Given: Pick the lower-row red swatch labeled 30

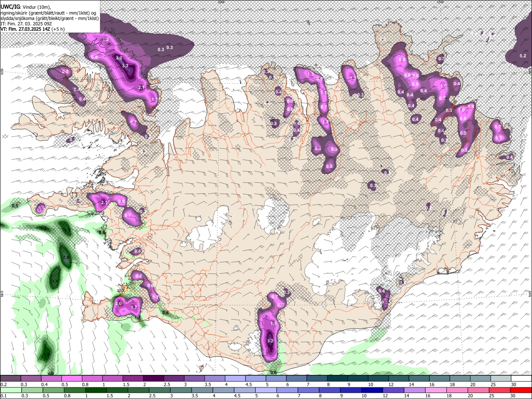Looking at the screenshot, I should click(x=522, y=390).
